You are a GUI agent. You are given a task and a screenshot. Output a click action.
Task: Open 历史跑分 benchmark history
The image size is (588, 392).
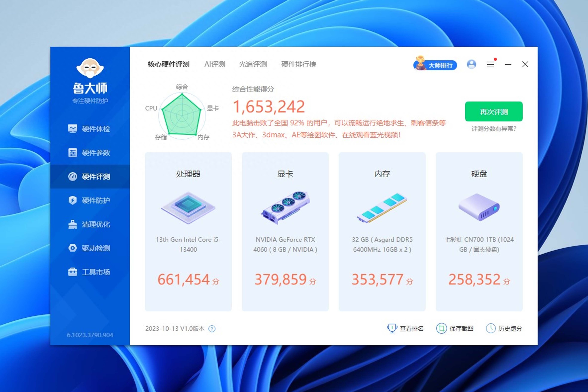(x=504, y=328)
